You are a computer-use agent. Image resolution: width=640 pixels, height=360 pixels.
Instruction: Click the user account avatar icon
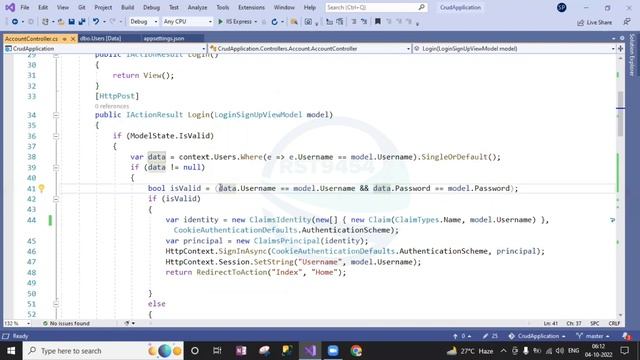tap(562, 7)
